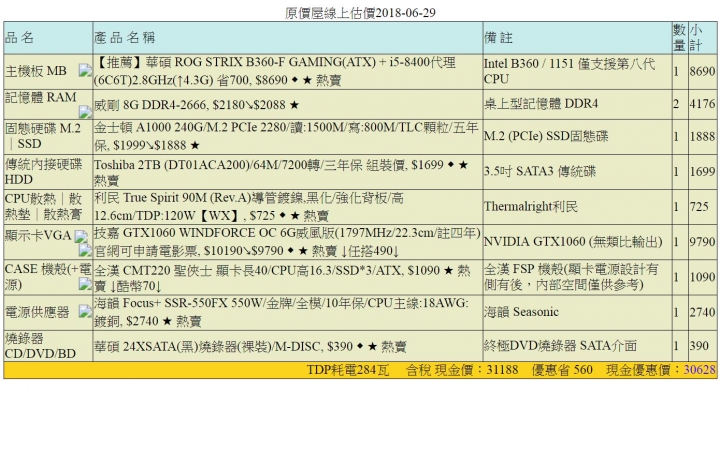This screenshot has width=720, height=453.
Task: Click the subtotal 1699 for HDD
Action: point(702,172)
